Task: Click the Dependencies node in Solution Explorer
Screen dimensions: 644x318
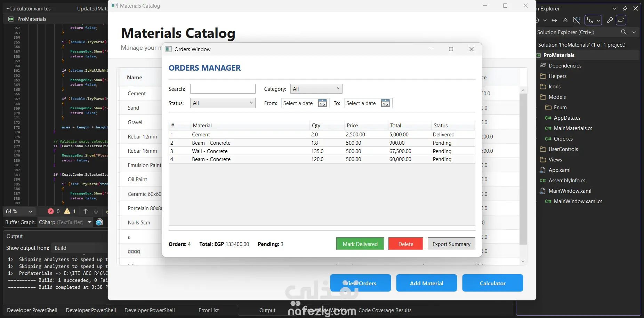Action: pos(565,66)
